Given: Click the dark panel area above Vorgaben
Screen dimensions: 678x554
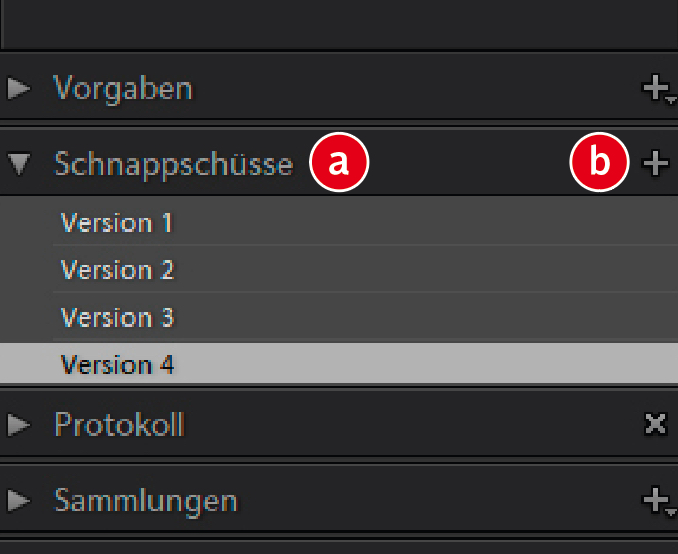Looking at the screenshot, I should [x=339, y=22].
